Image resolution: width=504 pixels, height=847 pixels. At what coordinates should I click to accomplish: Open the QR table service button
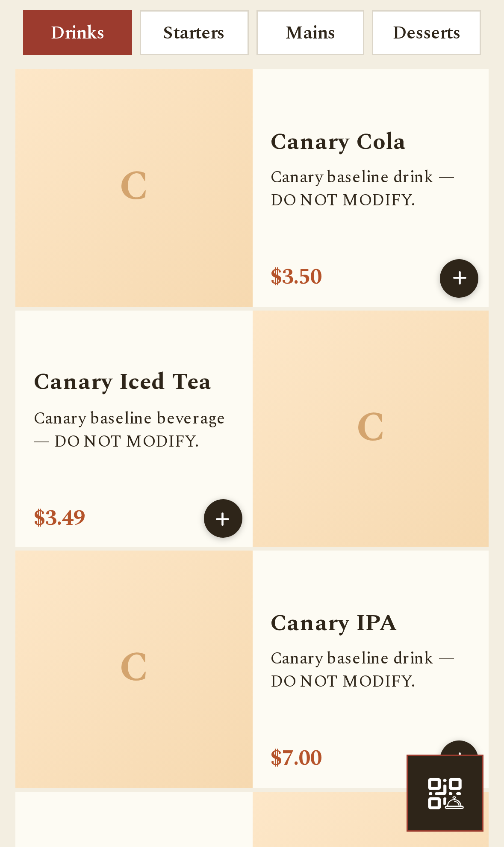445,793
